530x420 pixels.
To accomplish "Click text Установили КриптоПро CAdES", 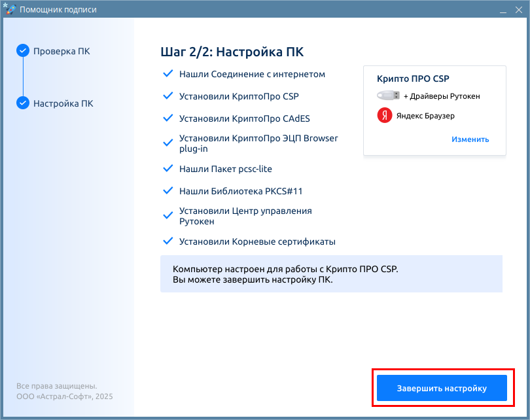I will point(244,118).
